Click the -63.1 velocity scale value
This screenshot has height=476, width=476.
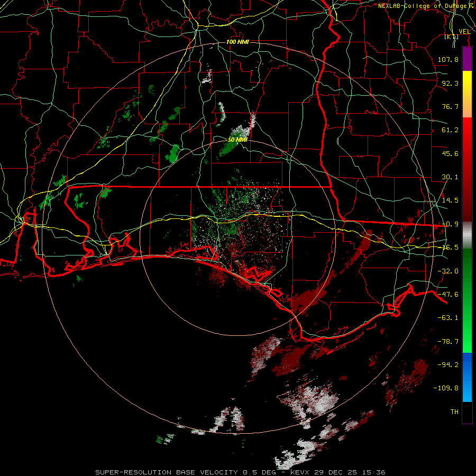(448, 318)
